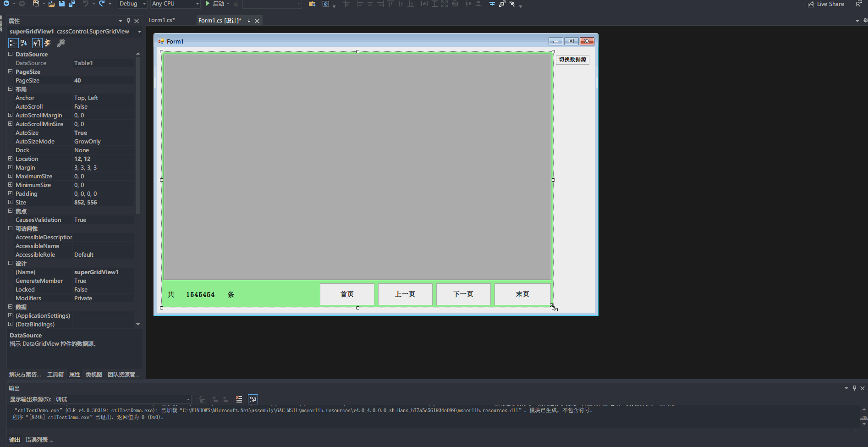Click the 上一页 button on the form
Image resolution: width=868 pixels, height=447 pixels.
pos(405,294)
